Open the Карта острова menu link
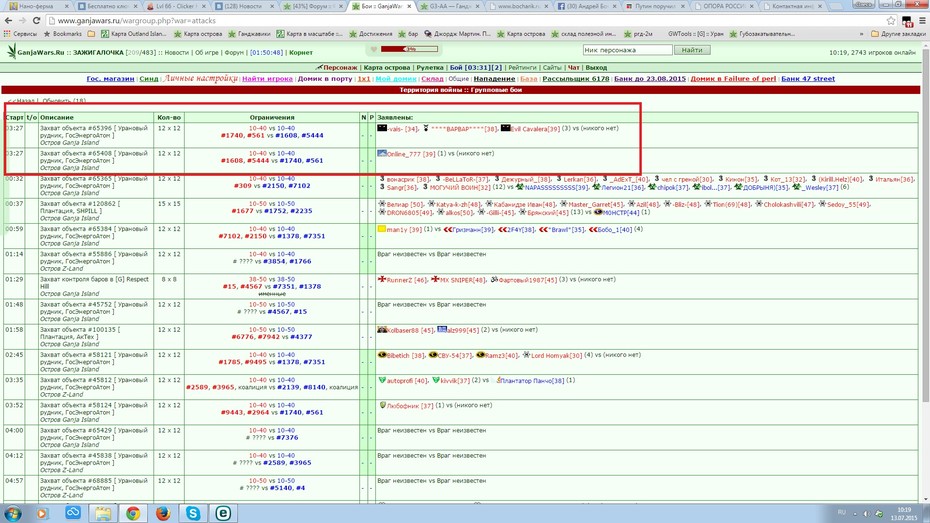 coord(386,68)
